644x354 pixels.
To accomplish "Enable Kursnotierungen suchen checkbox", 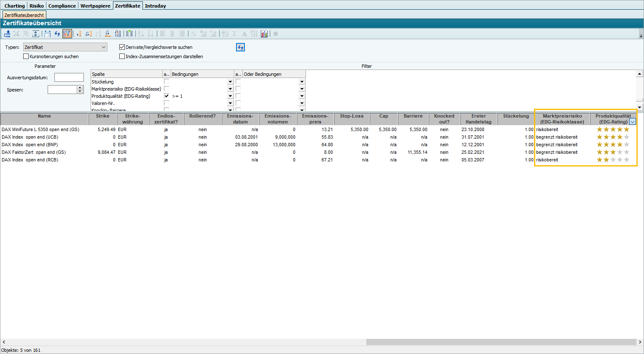I will (x=26, y=56).
